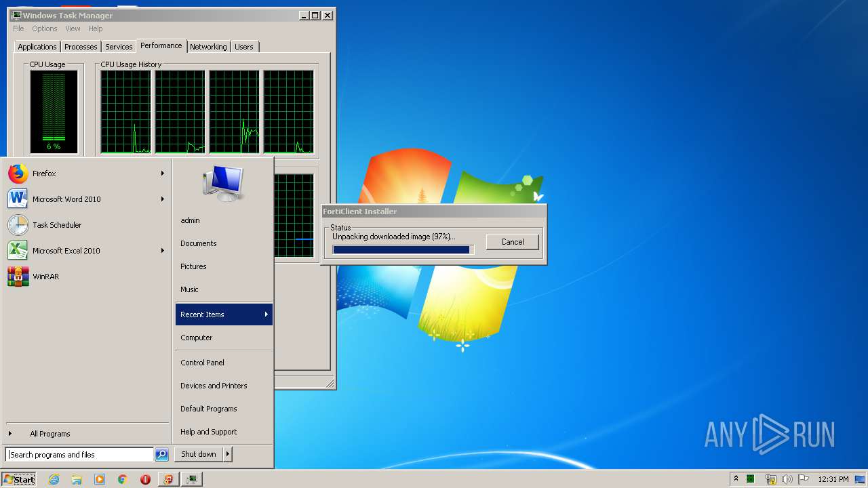The image size is (868, 488).
Task: Open the volume speaker tray icon
Action: tap(787, 479)
